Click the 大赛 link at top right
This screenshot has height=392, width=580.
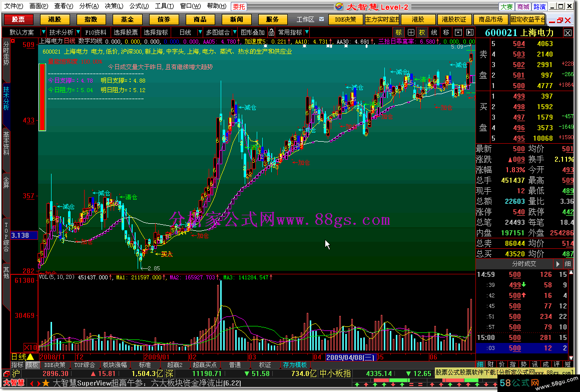pyautogui.click(x=506, y=7)
